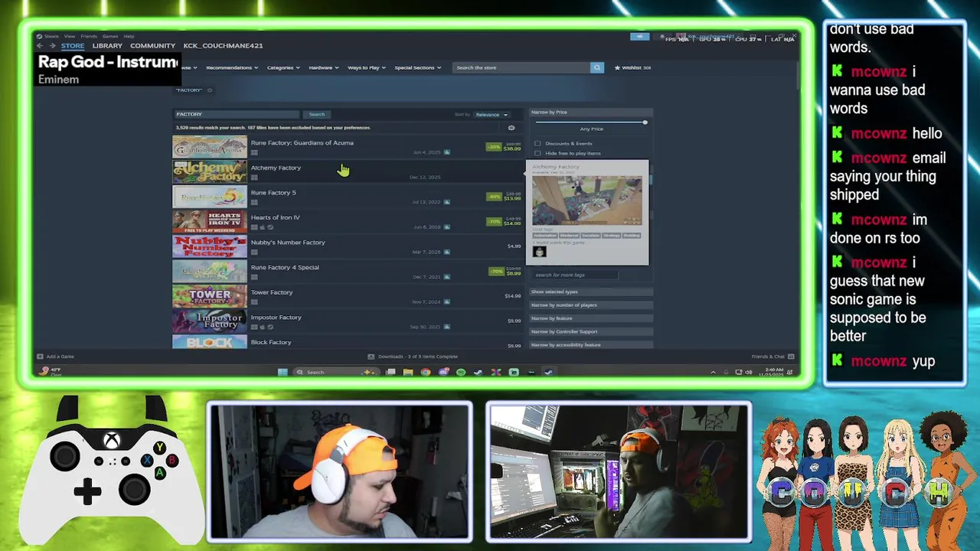Open the Friends menu
Image resolution: width=980 pixels, height=551 pixels.
[x=89, y=36]
